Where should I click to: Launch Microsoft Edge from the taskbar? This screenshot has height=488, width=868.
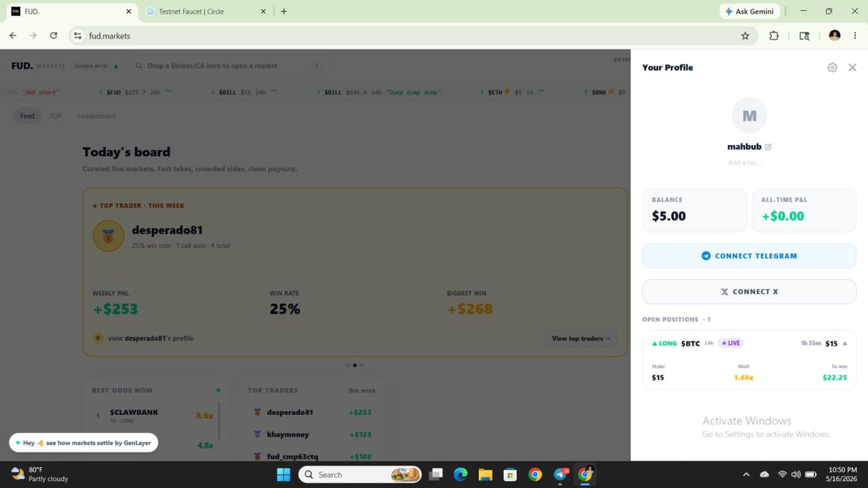[x=461, y=475]
